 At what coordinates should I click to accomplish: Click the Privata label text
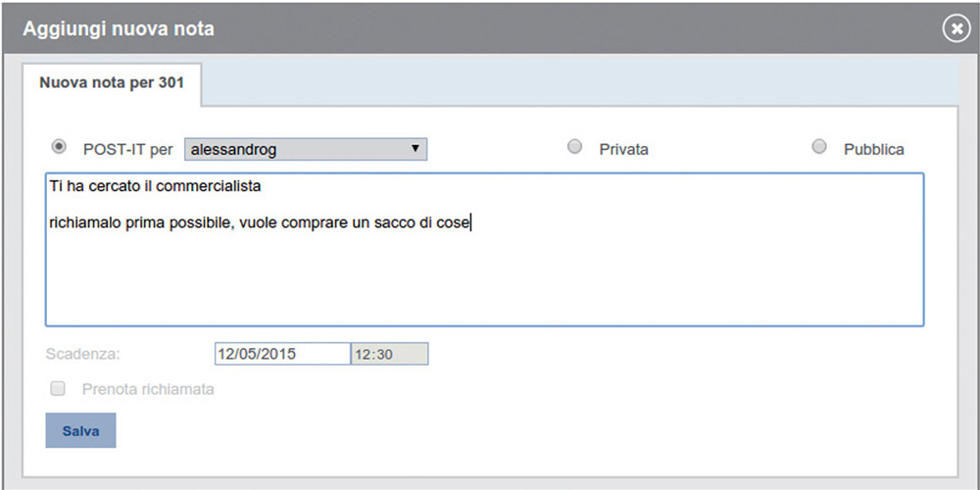(624, 150)
